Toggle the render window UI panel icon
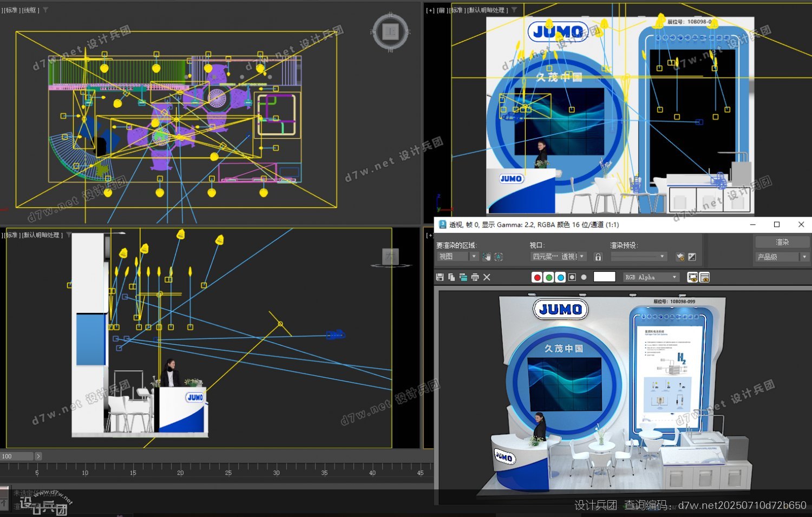Screen dimensions: 812x517 pos(704,277)
